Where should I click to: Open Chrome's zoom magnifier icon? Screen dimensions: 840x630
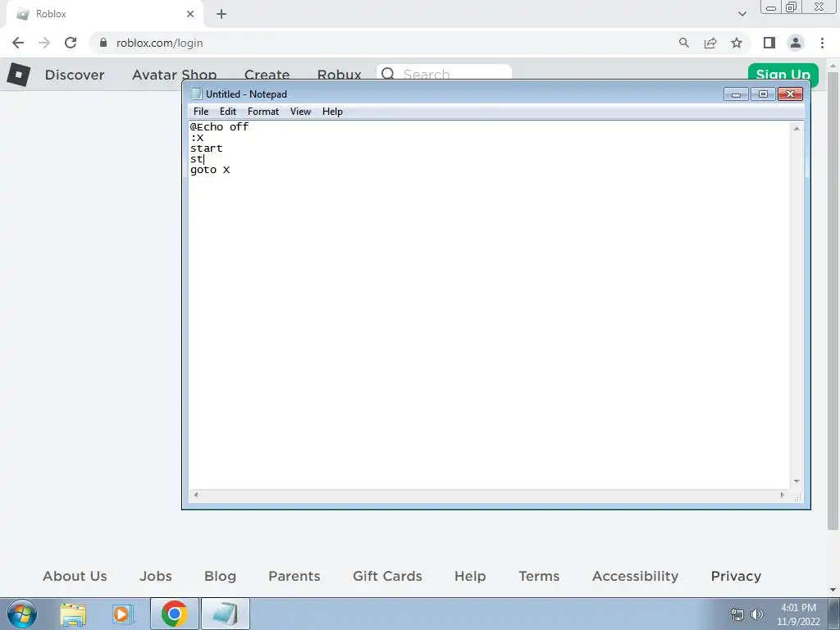pos(684,43)
